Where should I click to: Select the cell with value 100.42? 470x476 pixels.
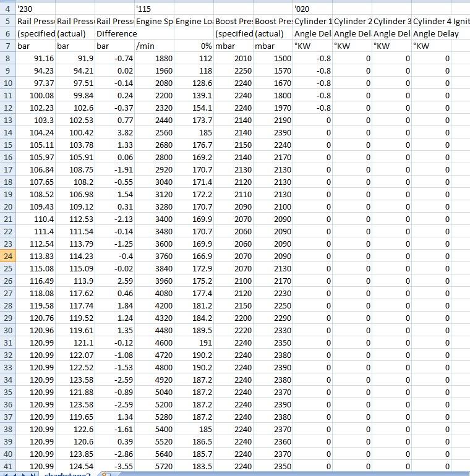(x=75, y=133)
